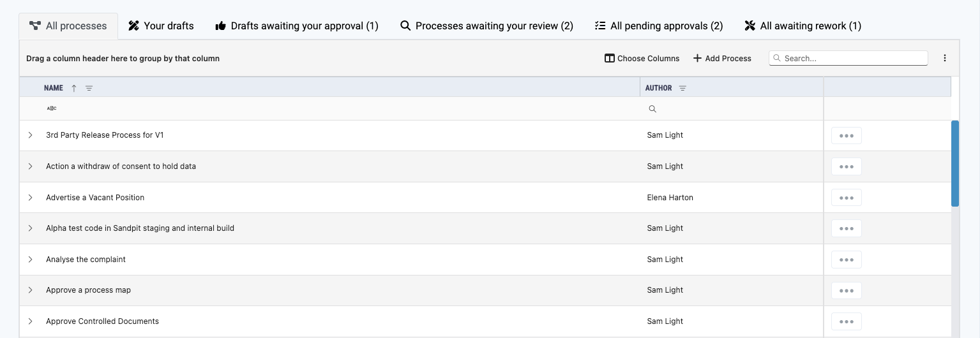The width and height of the screenshot is (980, 338).
Task: Select 'Analyse the complaint' text
Action: tap(86, 260)
